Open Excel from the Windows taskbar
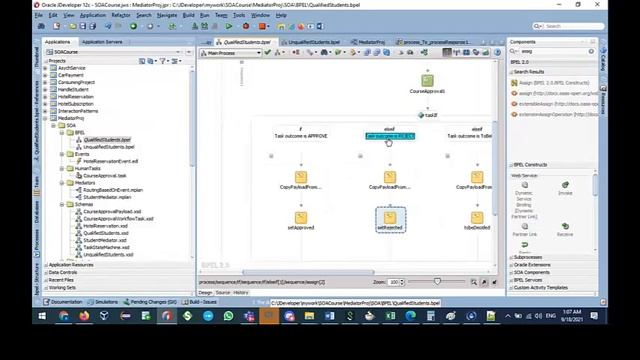Screen dimensions: 640x360 (390, 316)
